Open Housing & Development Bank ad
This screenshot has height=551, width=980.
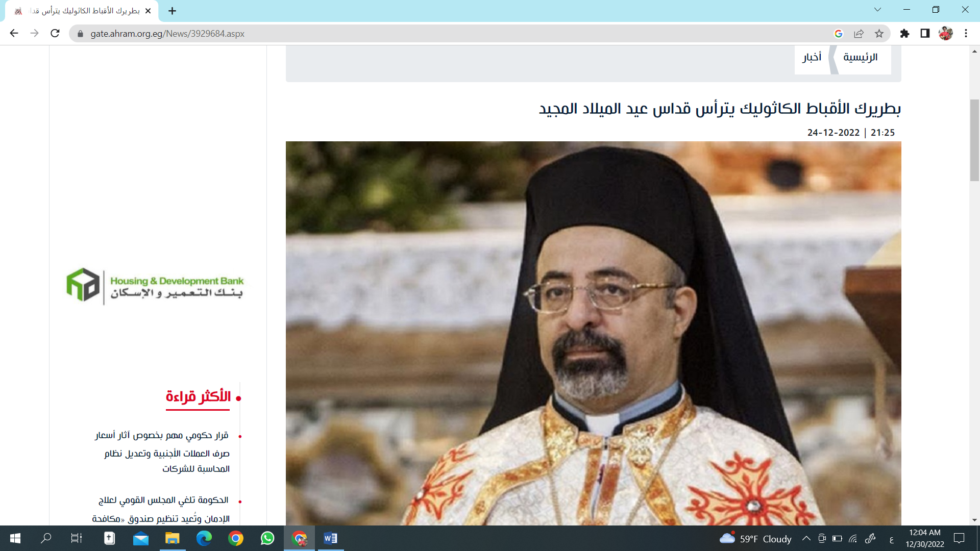(x=155, y=286)
